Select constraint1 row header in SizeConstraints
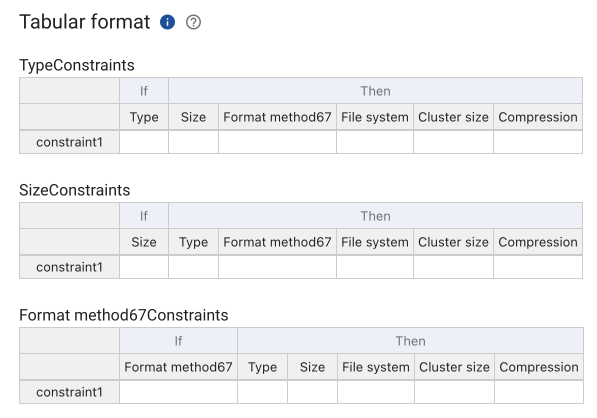Image resolution: width=597 pixels, height=418 pixels. coord(69,267)
